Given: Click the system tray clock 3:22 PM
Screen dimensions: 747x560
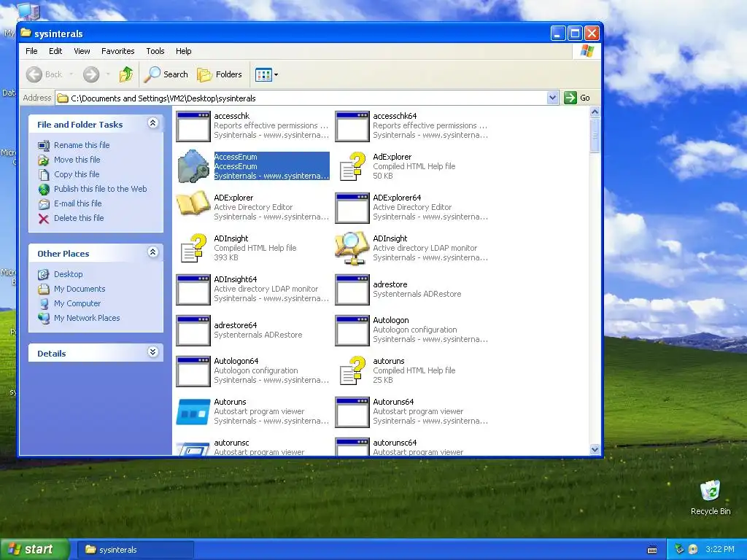Looking at the screenshot, I should point(720,550).
